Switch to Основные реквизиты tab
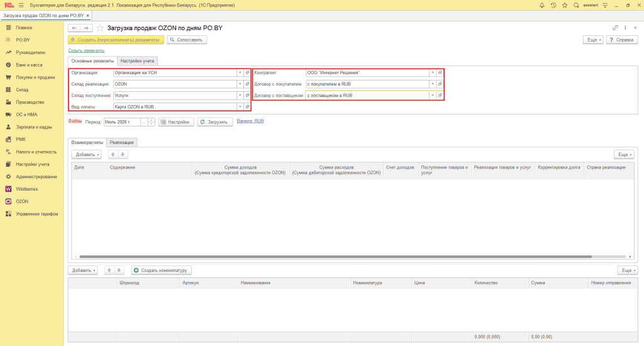 [x=92, y=61]
